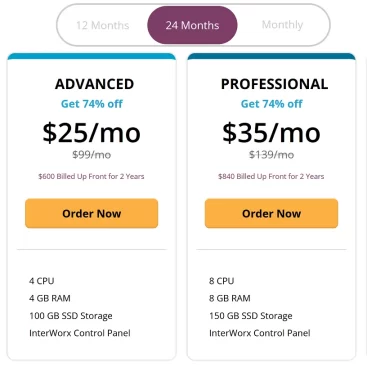Click Advanced plan's Get 74% off text
This screenshot has width=367, height=367.
pyautogui.click(x=92, y=104)
